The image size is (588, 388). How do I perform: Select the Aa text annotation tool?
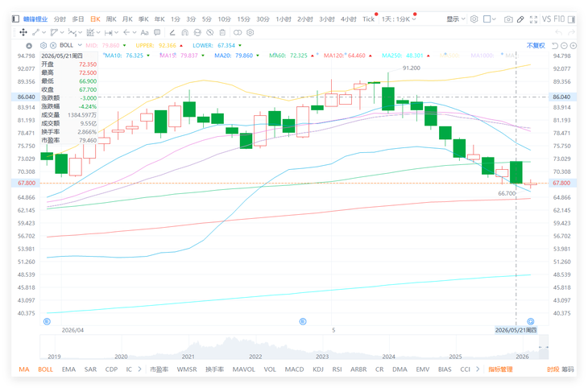tap(144, 33)
